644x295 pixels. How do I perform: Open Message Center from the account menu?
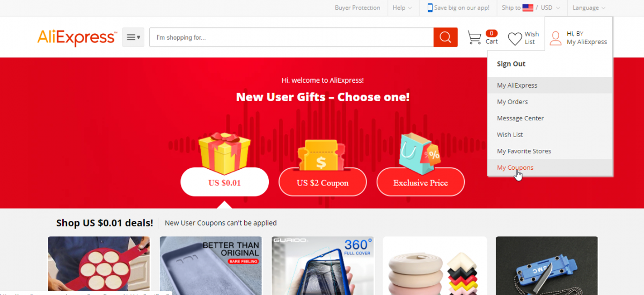[x=520, y=118]
